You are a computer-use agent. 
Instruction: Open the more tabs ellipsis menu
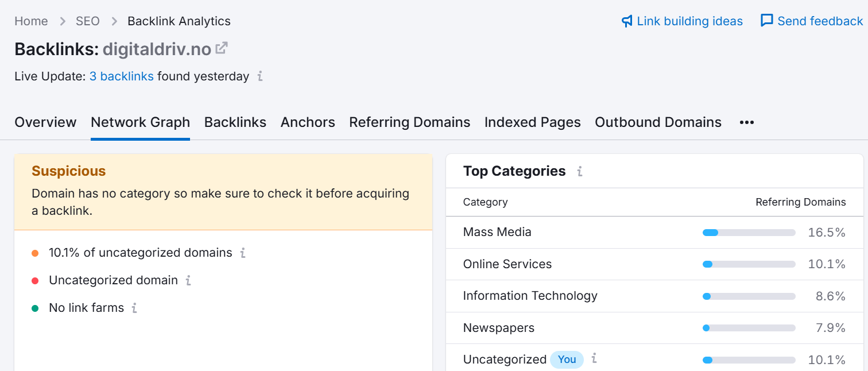pos(747,122)
